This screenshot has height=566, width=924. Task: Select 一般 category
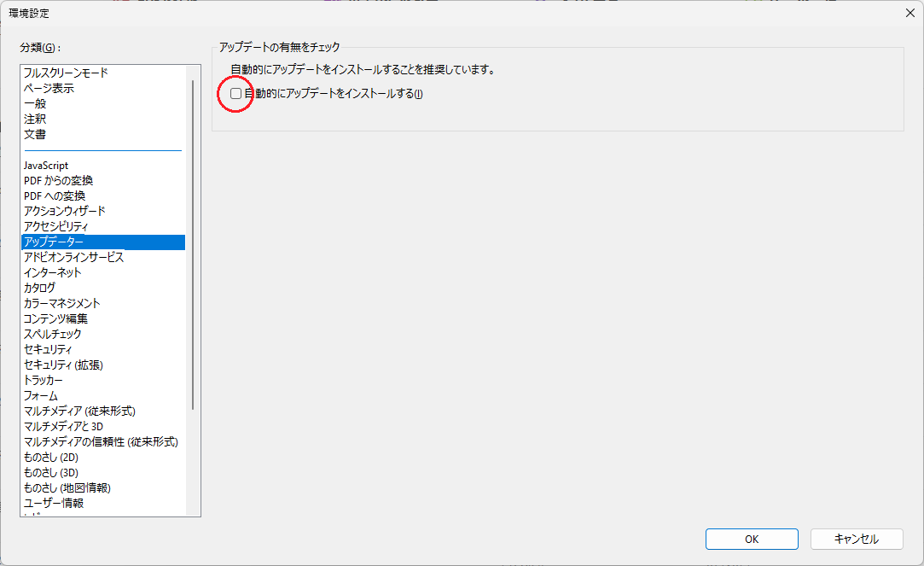click(103, 103)
